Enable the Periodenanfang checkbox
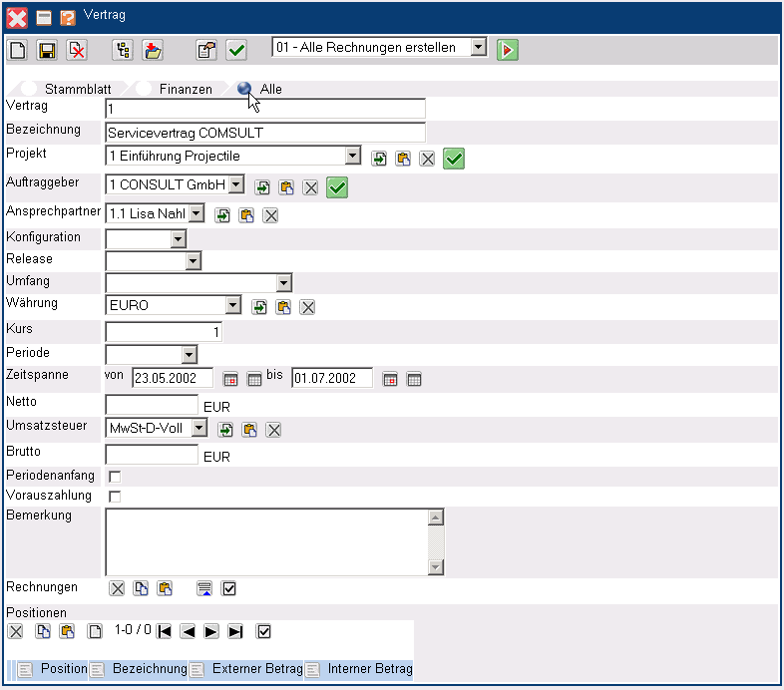The height and width of the screenshot is (690, 784). coord(115,477)
